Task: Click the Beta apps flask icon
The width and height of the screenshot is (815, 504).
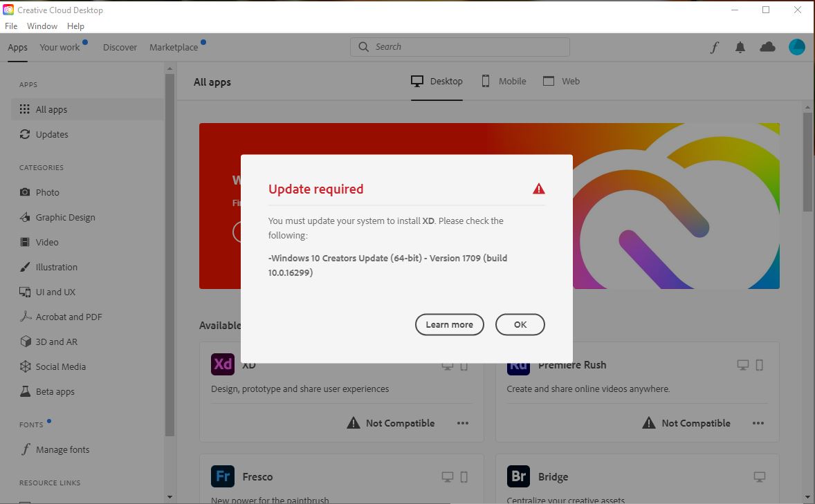Action: tap(25, 391)
